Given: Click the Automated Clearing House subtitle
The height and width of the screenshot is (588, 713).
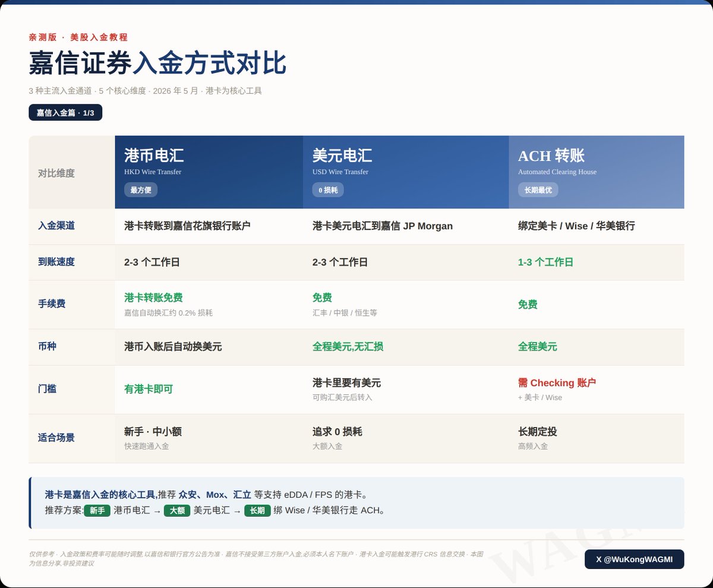Looking at the screenshot, I should click(557, 172).
